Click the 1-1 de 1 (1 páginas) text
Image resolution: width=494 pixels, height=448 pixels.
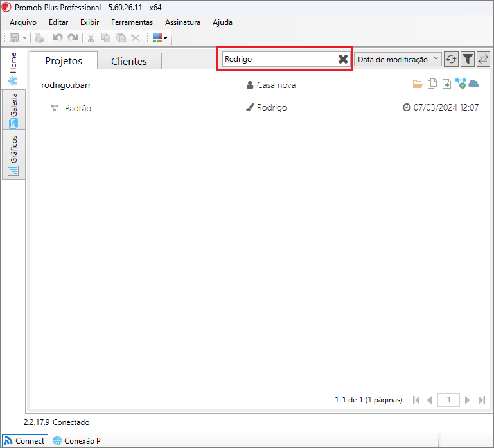click(369, 400)
